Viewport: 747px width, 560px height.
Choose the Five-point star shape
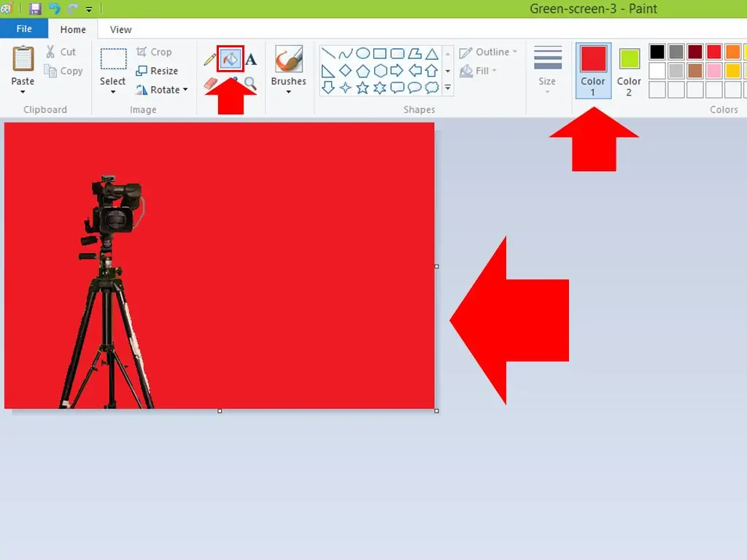click(363, 87)
